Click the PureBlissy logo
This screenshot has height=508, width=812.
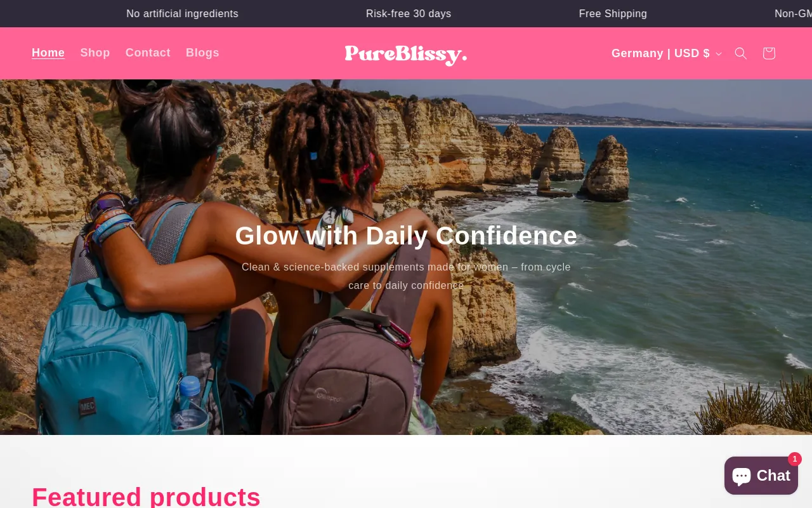point(406,54)
